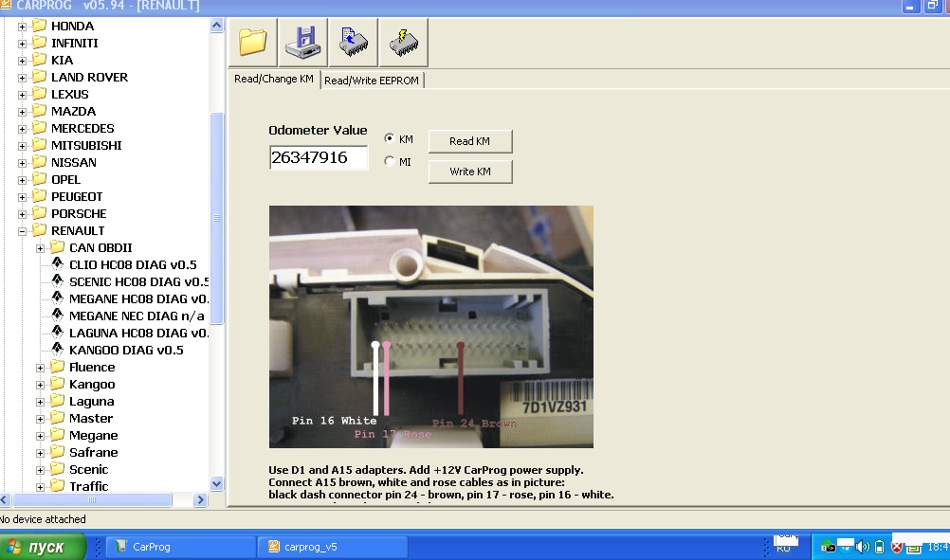Select the KIA tree item
The width and height of the screenshot is (950, 560).
coord(62,60)
